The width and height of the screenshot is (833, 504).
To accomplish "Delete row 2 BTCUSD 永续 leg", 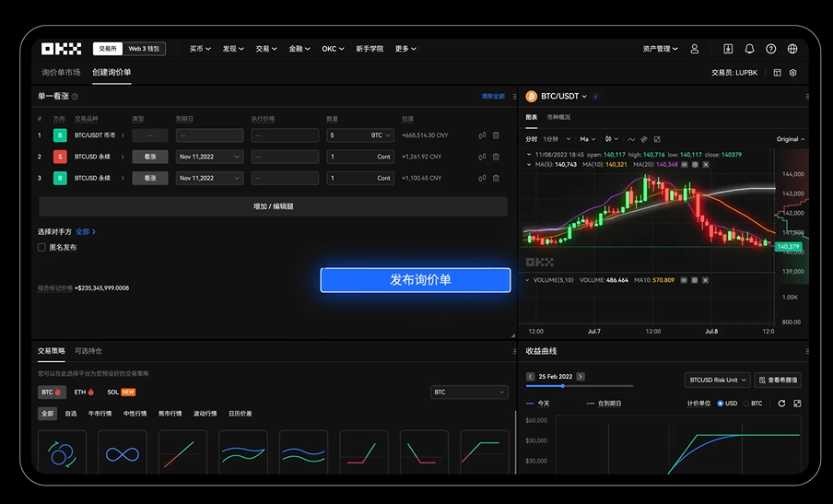I will (496, 157).
